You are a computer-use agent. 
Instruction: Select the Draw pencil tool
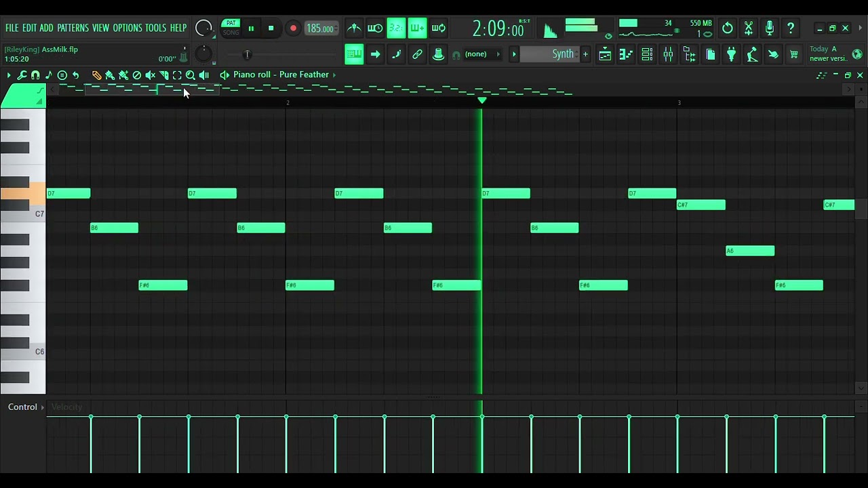point(96,75)
